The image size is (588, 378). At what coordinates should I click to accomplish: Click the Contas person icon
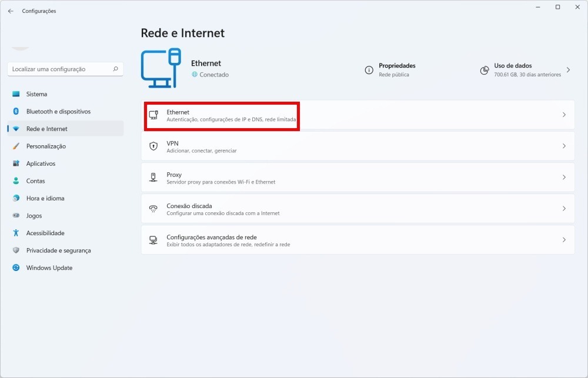click(x=16, y=180)
